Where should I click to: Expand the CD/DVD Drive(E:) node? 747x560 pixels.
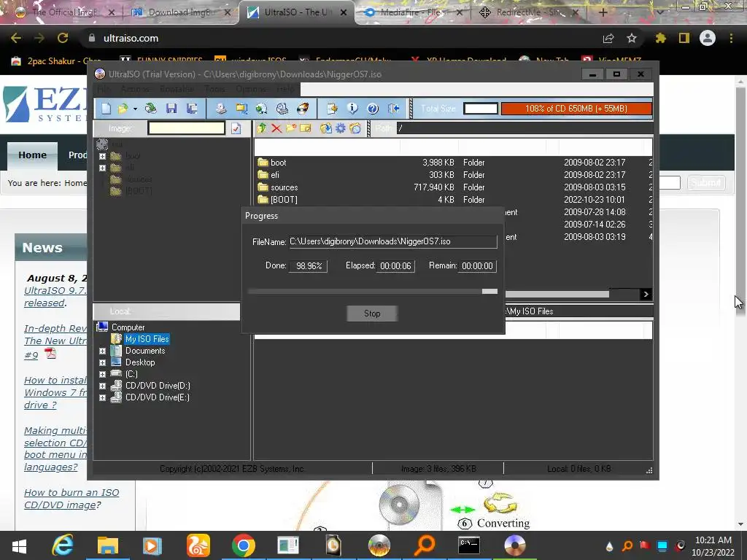pyautogui.click(x=102, y=397)
